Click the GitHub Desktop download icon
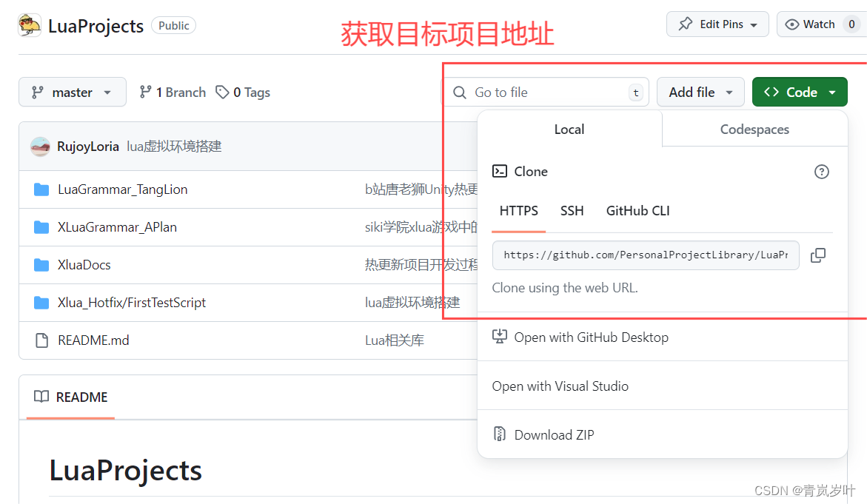The image size is (867, 504). tap(499, 337)
